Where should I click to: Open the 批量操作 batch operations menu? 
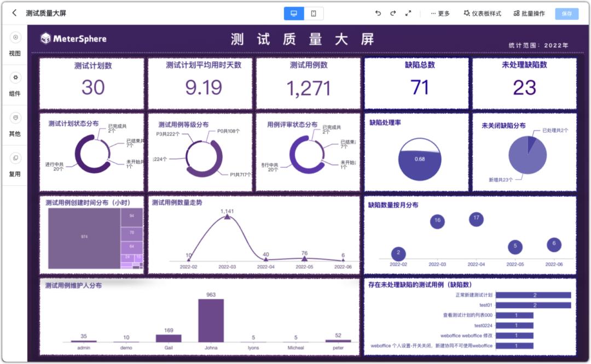530,13
